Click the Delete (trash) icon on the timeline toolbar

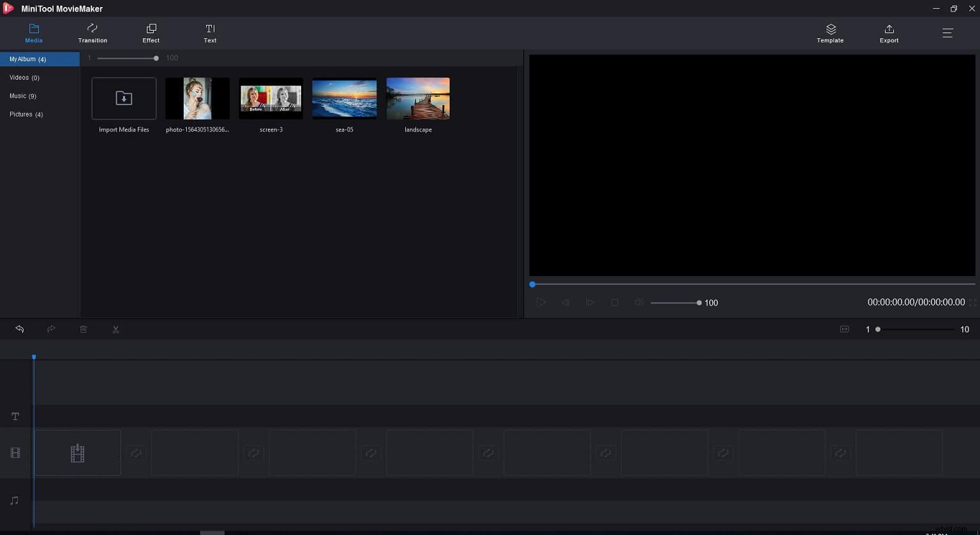(83, 329)
